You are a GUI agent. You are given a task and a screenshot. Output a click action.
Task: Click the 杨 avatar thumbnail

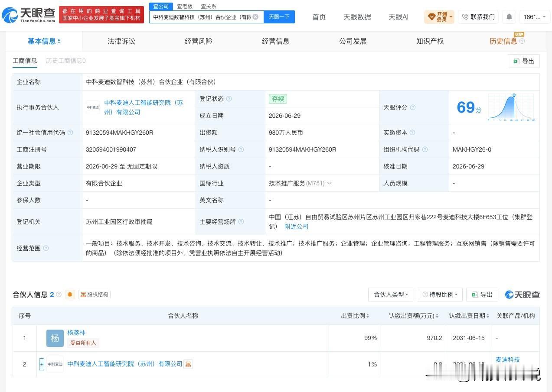(55, 338)
